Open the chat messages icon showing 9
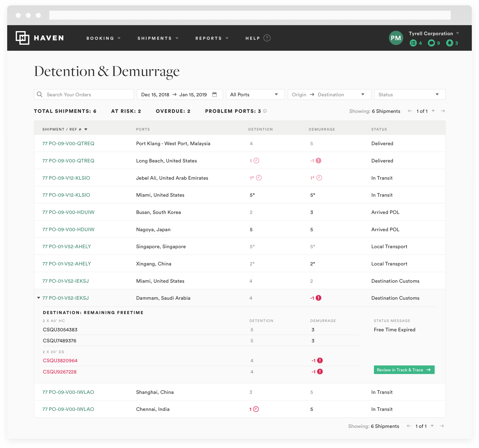 click(431, 43)
